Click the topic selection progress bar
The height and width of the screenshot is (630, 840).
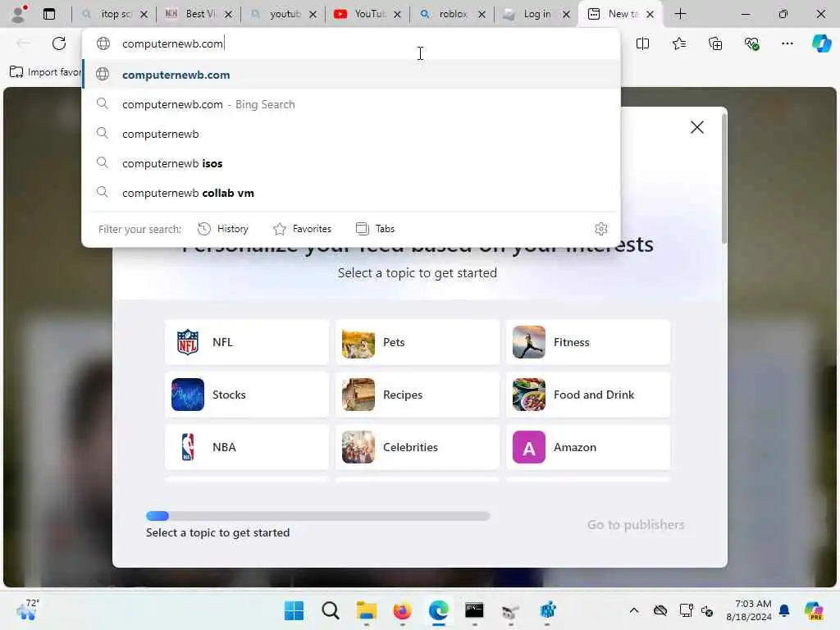(317, 516)
